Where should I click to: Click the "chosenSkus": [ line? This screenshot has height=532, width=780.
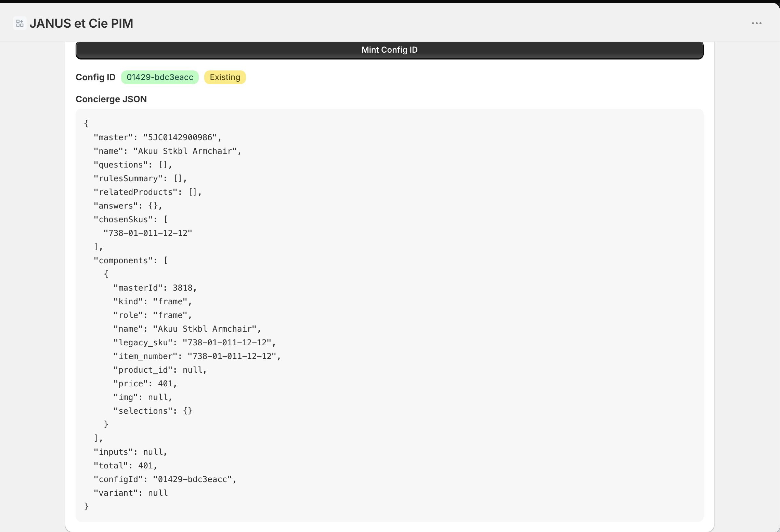tap(131, 220)
